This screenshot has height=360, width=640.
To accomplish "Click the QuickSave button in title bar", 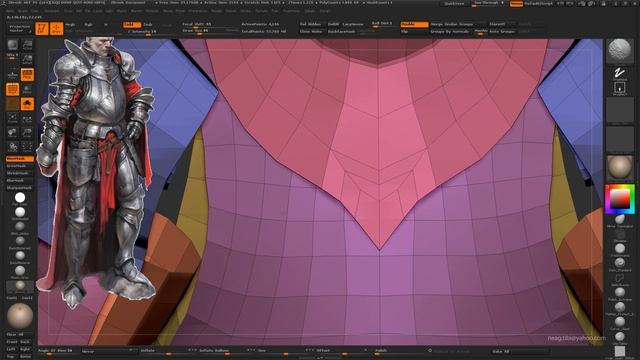I will tap(454, 4).
